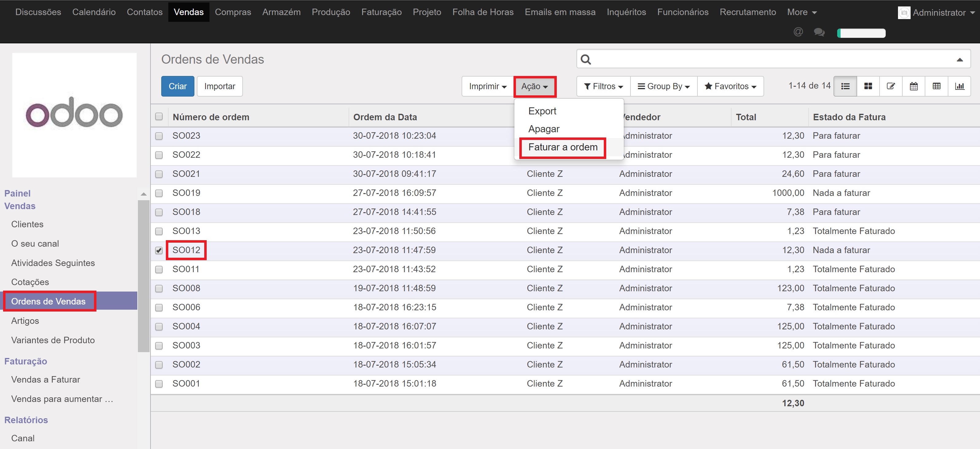Click the @ mentions icon

coord(798,32)
